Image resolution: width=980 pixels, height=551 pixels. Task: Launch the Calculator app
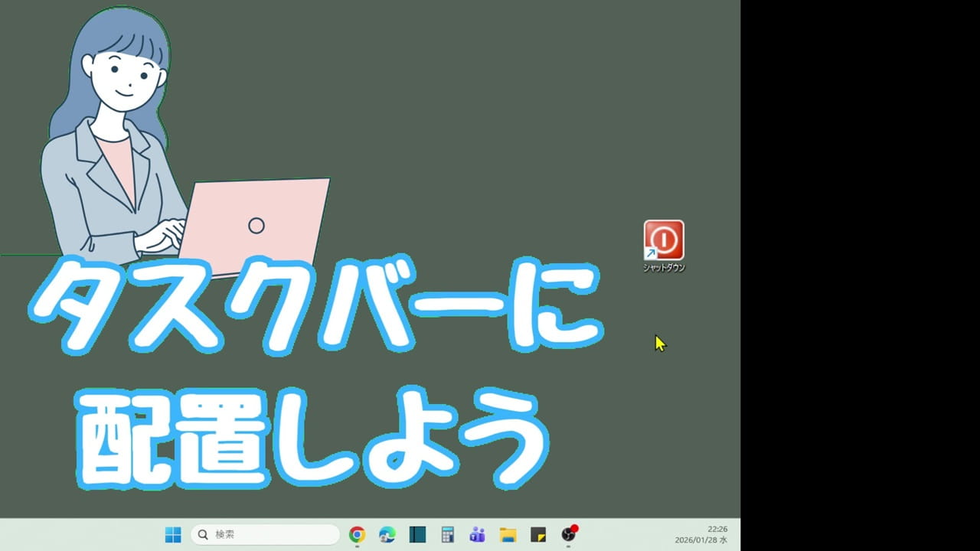[448, 535]
